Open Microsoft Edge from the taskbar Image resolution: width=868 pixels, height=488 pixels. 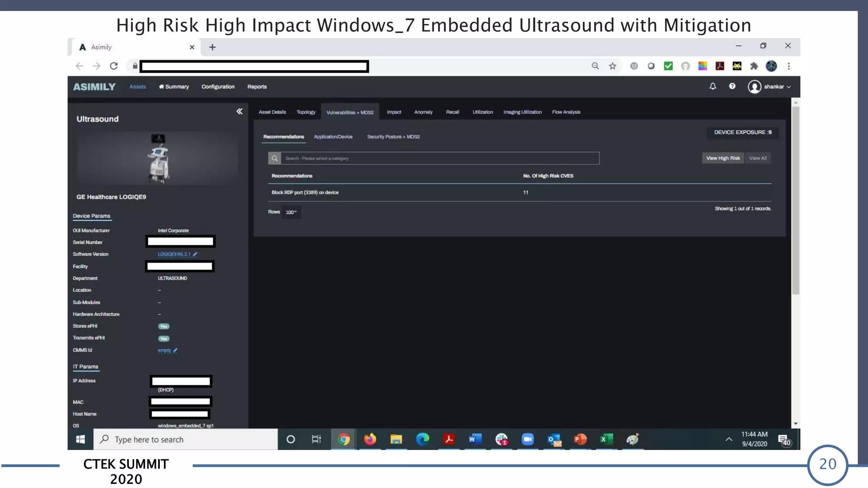click(x=423, y=439)
